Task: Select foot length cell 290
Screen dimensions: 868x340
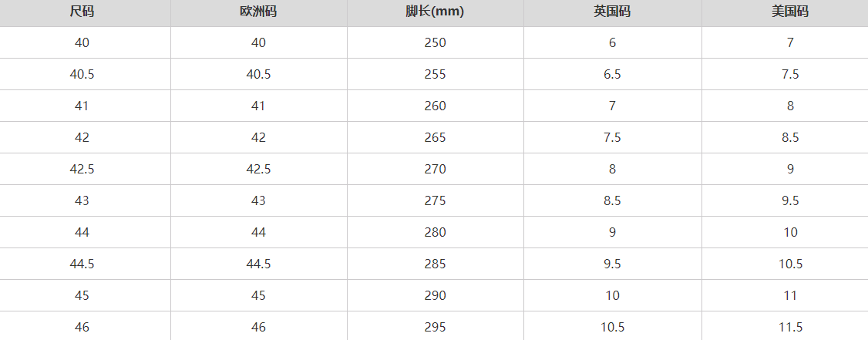Action: (x=435, y=295)
